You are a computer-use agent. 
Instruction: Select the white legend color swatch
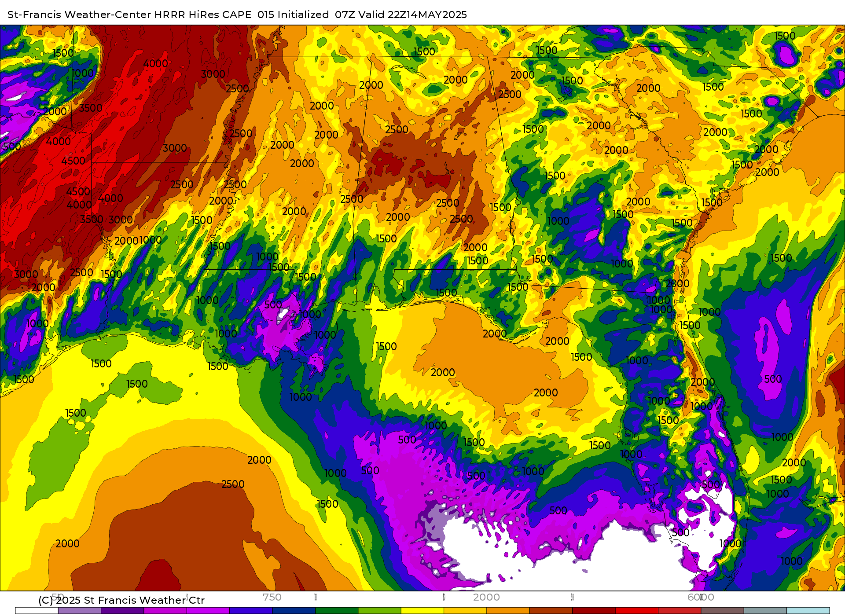(37, 611)
